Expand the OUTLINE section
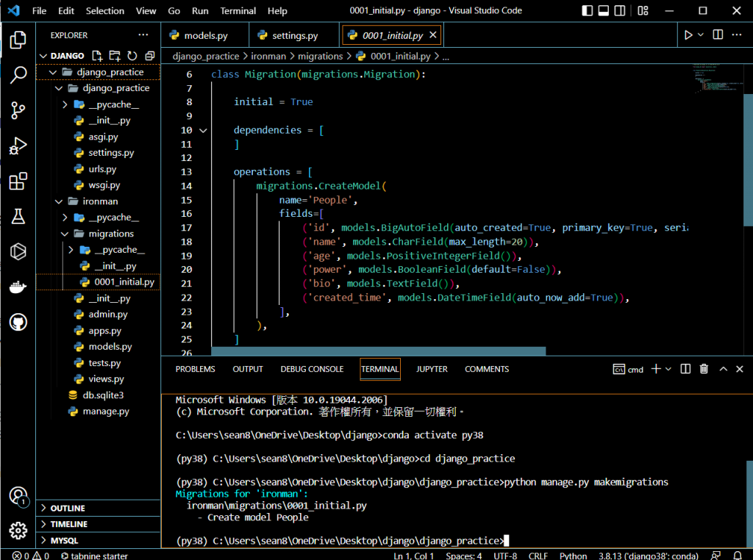Viewport: 753px width, 560px height. 68,509
